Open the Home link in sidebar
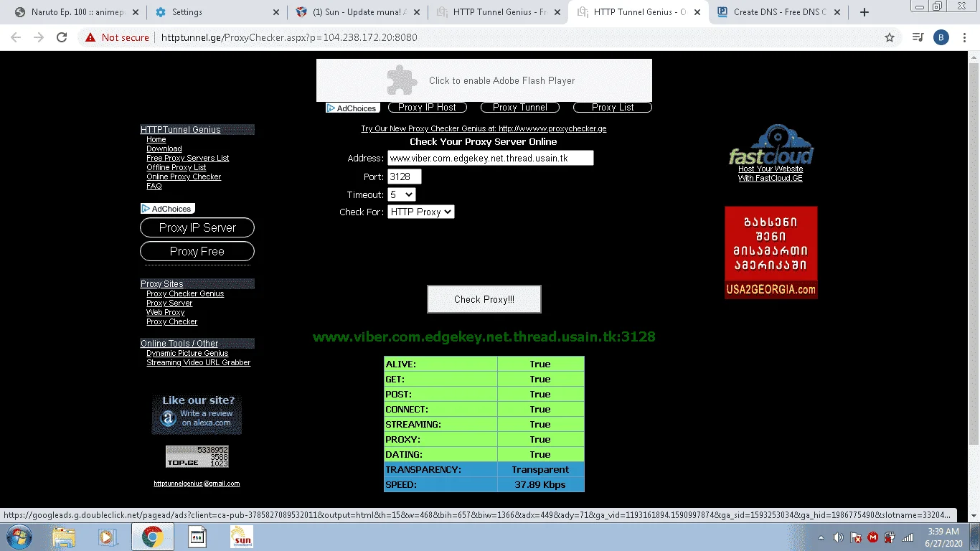This screenshot has height=551, width=980. [156, 139]
